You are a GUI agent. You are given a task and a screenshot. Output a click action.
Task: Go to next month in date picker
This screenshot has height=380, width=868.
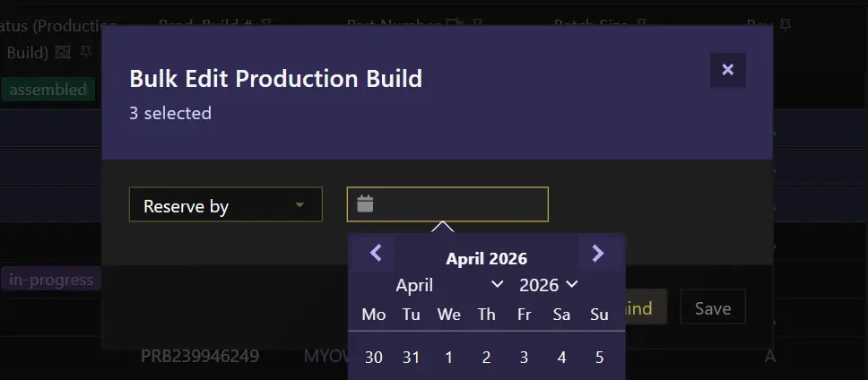(598, 255)
